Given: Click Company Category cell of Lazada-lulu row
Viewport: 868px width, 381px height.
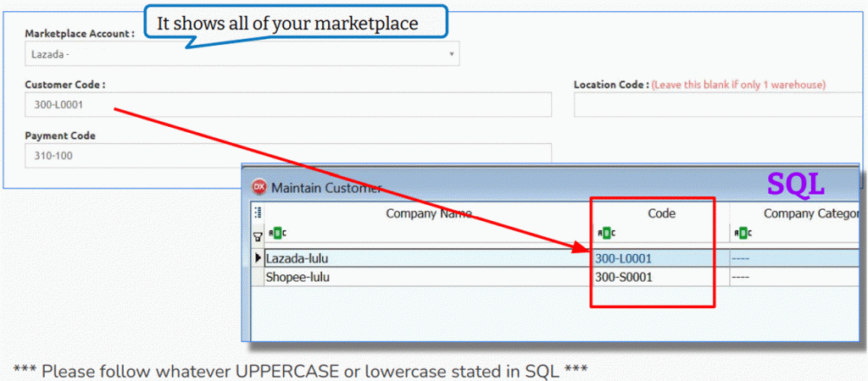Looking at the screenshot, I should click(x=794, y=258).
